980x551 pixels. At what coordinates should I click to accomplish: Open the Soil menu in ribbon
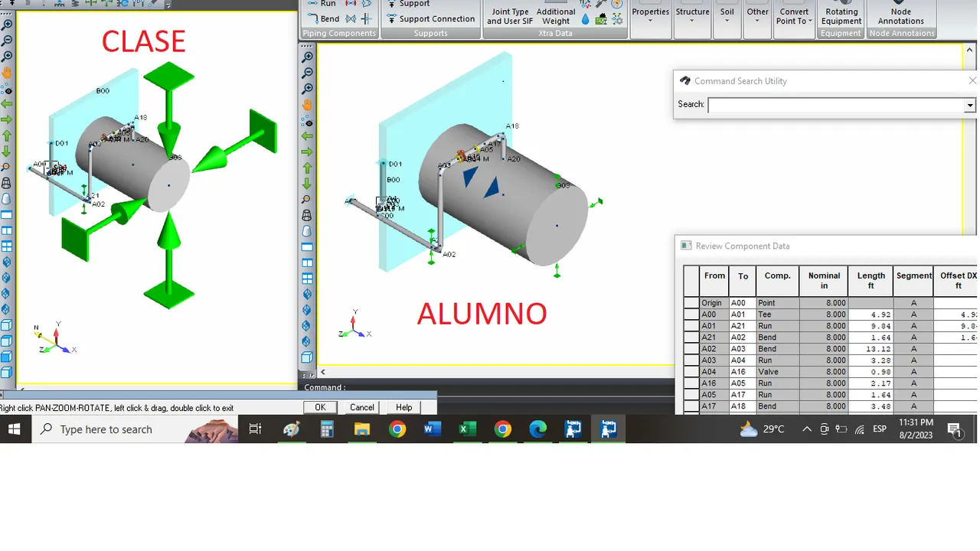727,15
